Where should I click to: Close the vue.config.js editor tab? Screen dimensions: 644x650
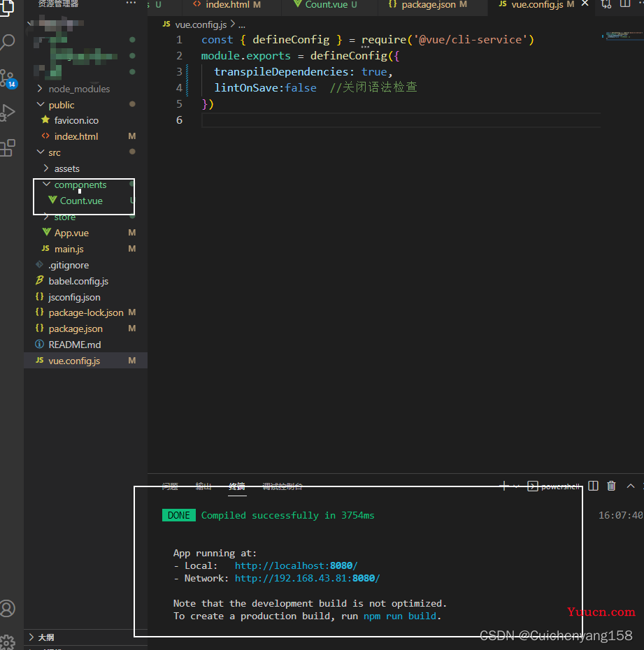(x=585, y=3)
